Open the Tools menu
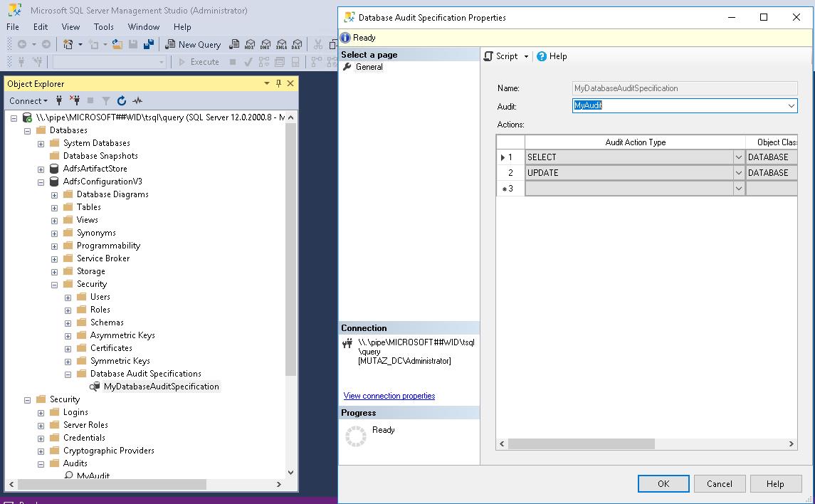Image resolution: width=815 pixels, height=504 pixels. coord(103,27)
